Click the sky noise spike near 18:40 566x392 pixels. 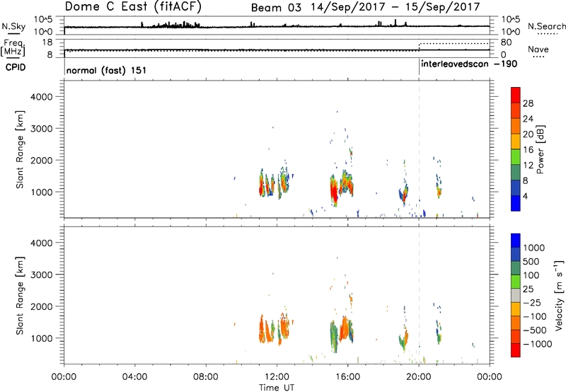tap(395, 23)
